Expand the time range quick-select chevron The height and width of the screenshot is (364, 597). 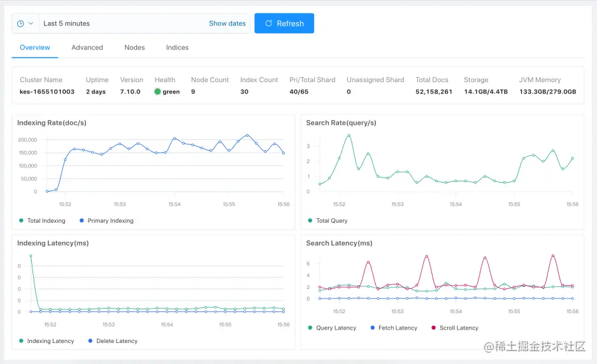31,24
